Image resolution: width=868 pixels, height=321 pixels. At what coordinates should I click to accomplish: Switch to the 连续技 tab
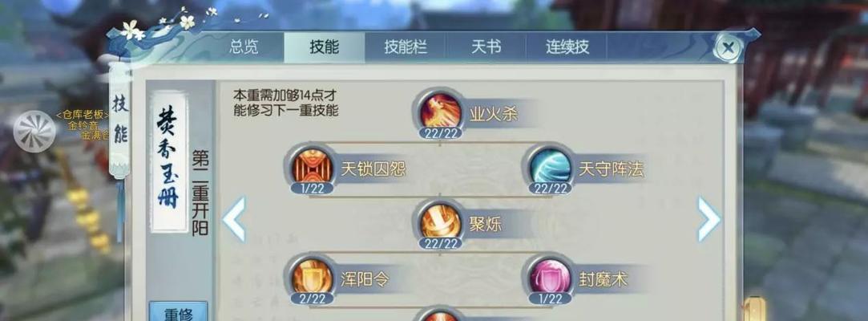coord(567,47)
